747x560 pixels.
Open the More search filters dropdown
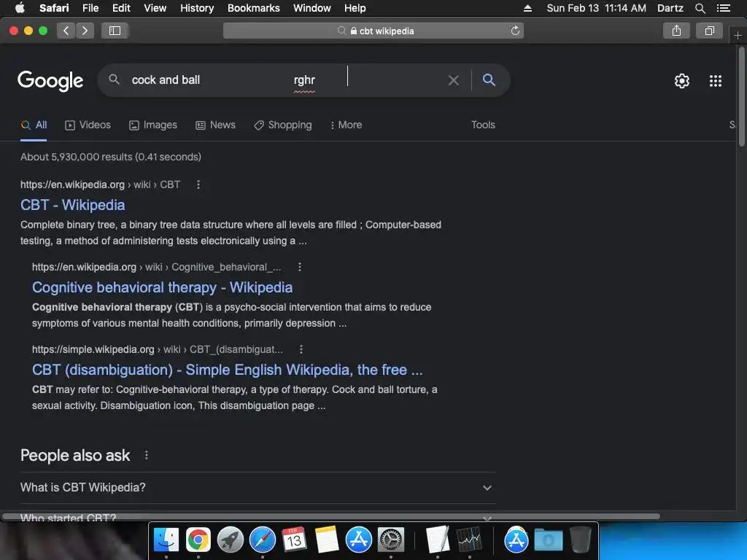347,125
